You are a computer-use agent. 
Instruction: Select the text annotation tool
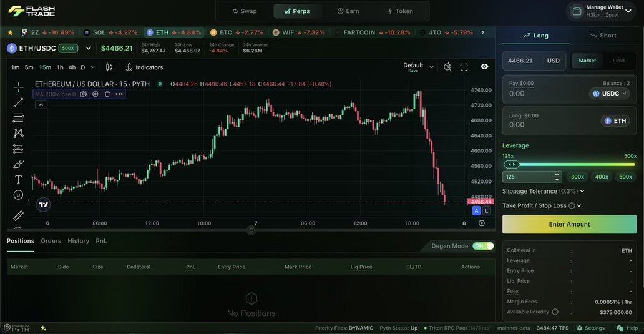coord(18,179)
